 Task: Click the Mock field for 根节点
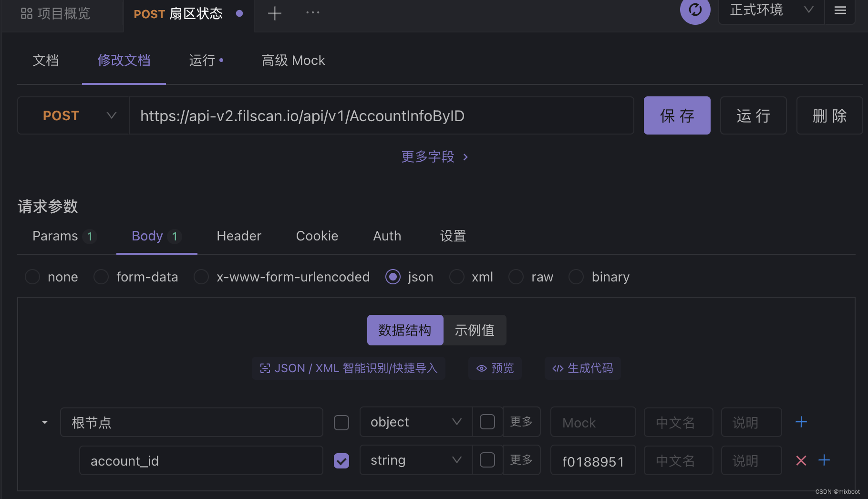[593, 422]
